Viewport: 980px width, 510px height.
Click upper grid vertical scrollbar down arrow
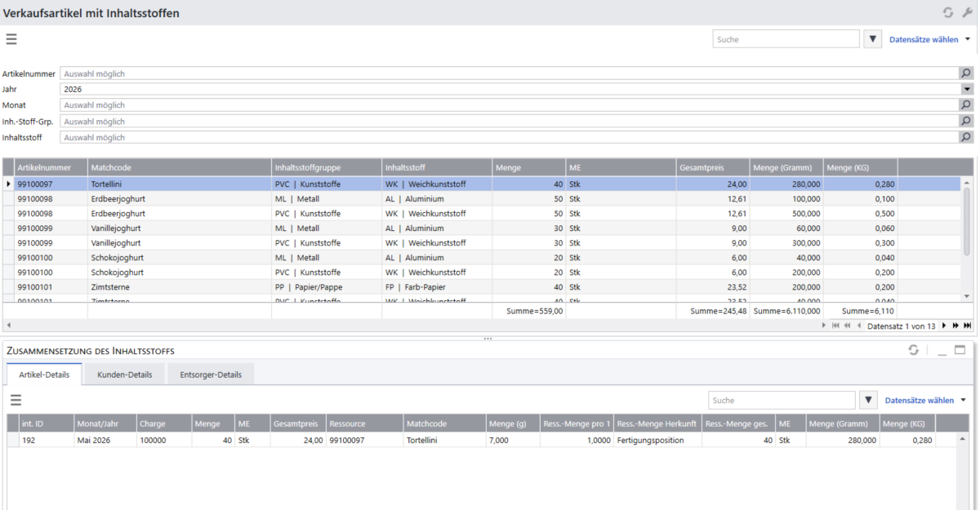[x=968, y=297]
